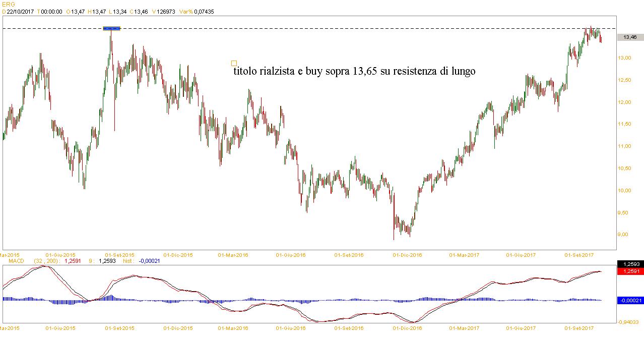This screenshot has height=337, width=644.
Task: Click the blue marker on the resistance line
Action: 111,28
